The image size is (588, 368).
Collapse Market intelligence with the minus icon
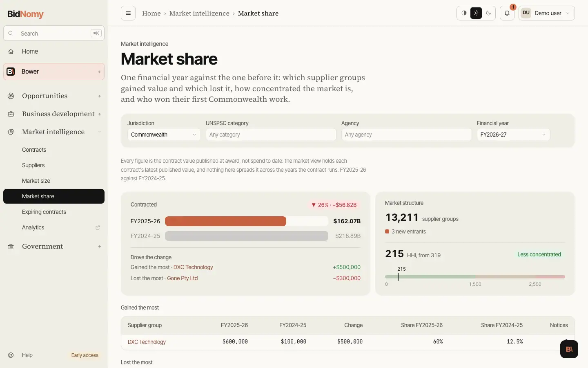tap(100, 132)
